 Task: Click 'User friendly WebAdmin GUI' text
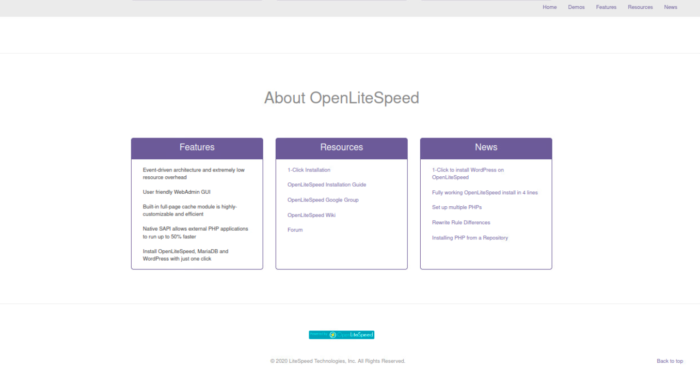(176, 192)
